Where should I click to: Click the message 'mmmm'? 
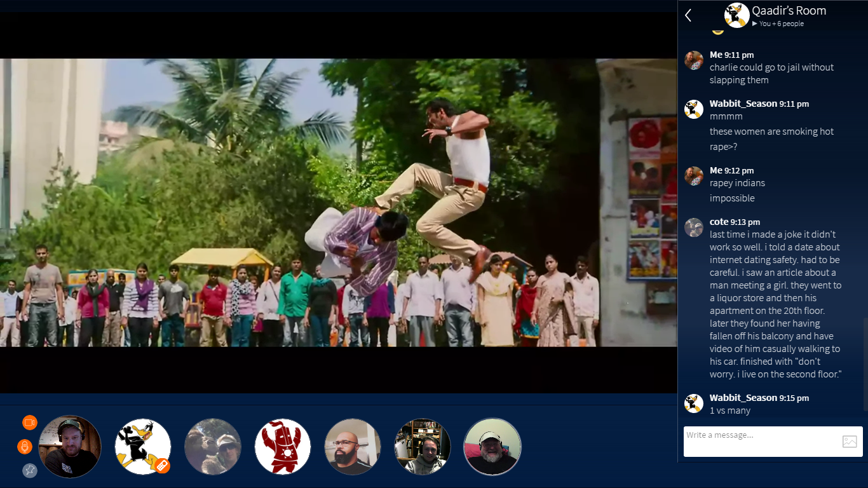click(x=726, y=116)
